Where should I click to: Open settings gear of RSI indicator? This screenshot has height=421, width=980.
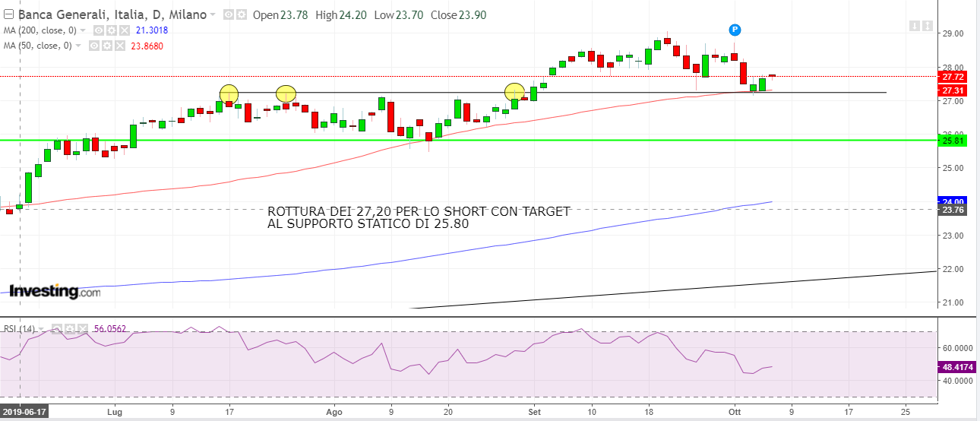(x=70, y=329)
